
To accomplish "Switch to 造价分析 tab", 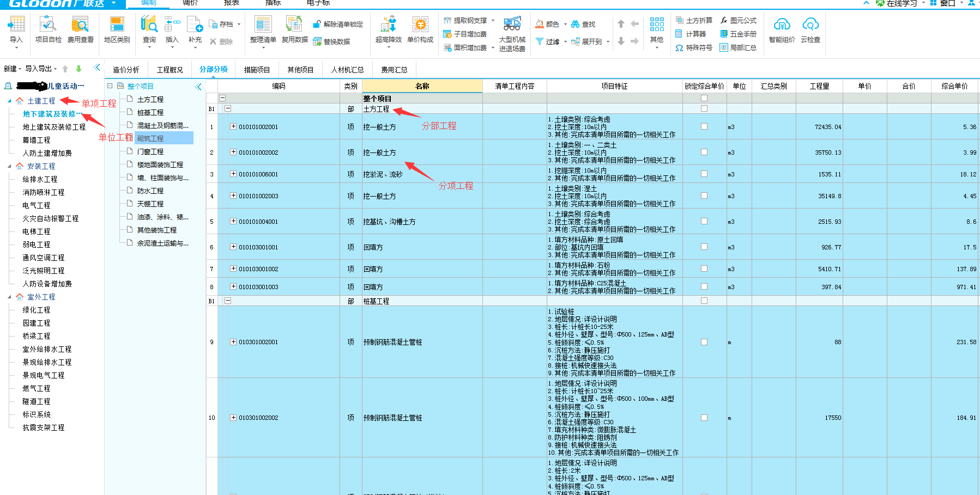I will (x=126, y=70).
